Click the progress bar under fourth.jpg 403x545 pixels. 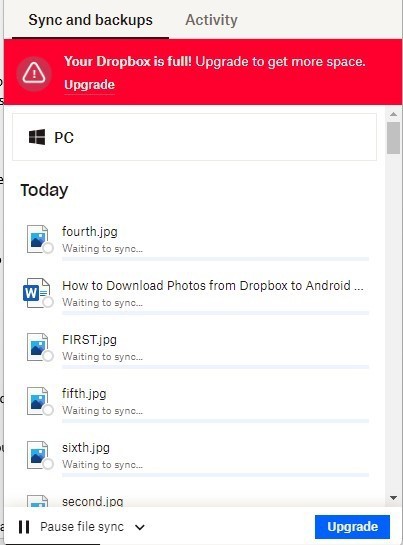215,259
